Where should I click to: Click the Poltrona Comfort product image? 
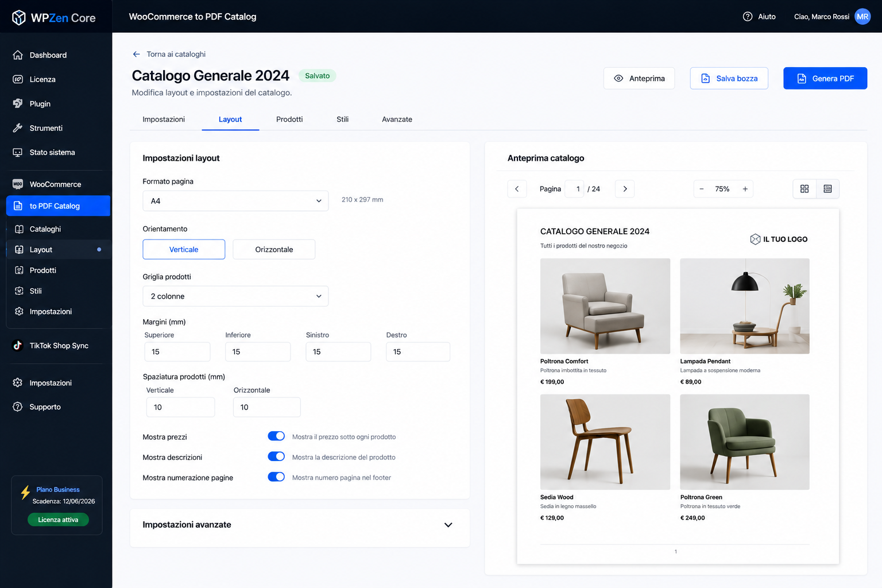click(x=605, y=306)
